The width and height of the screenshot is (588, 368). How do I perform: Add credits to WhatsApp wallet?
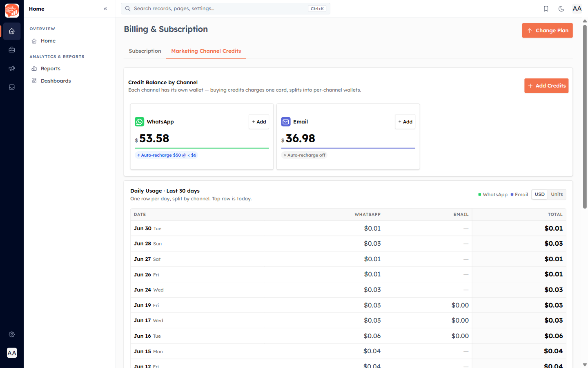[259, 122]
